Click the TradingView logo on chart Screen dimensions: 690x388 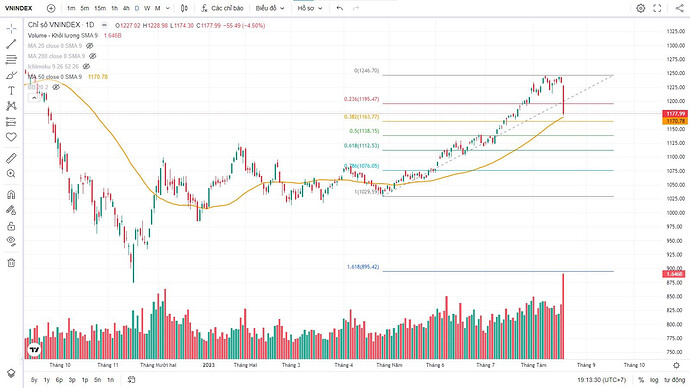[34, 350]
